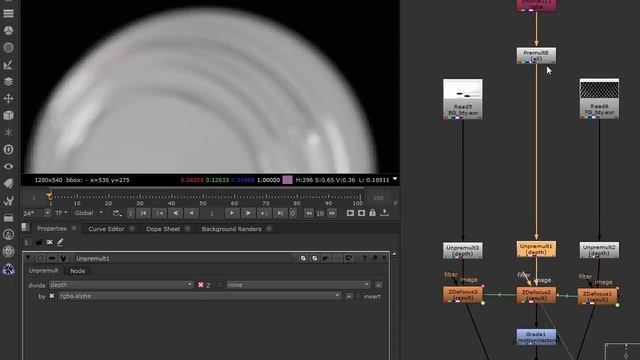Collapse the Unpremult1 panel with disclosure triangle

28,258
